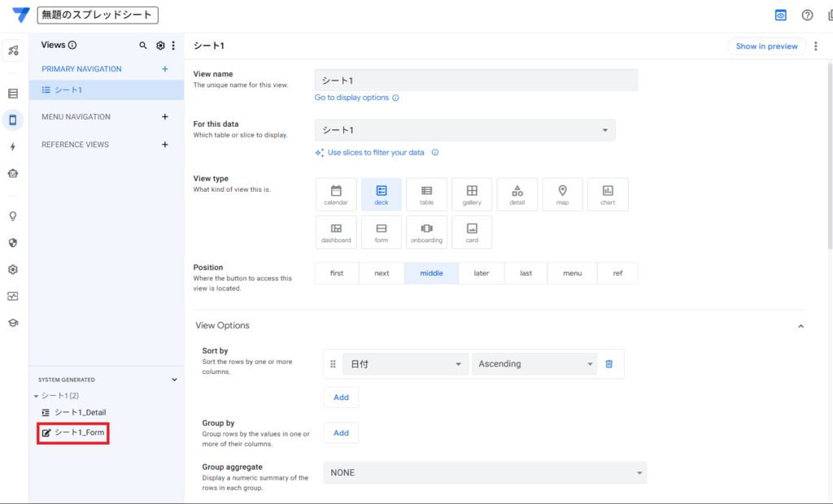Delete the 日付 sort row with trash icon
833x504 pixels.
tap(608, 364)
